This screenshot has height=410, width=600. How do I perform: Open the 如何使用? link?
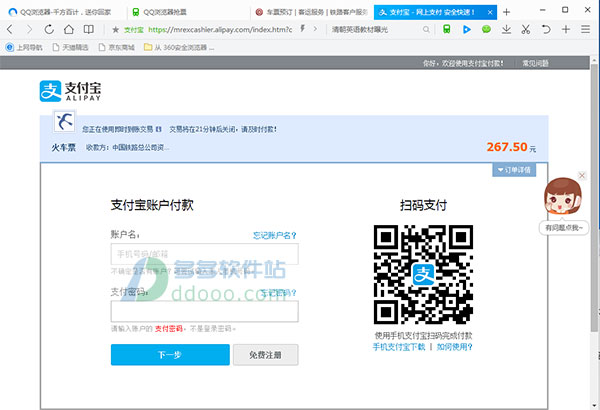click(x=455, y=347)
